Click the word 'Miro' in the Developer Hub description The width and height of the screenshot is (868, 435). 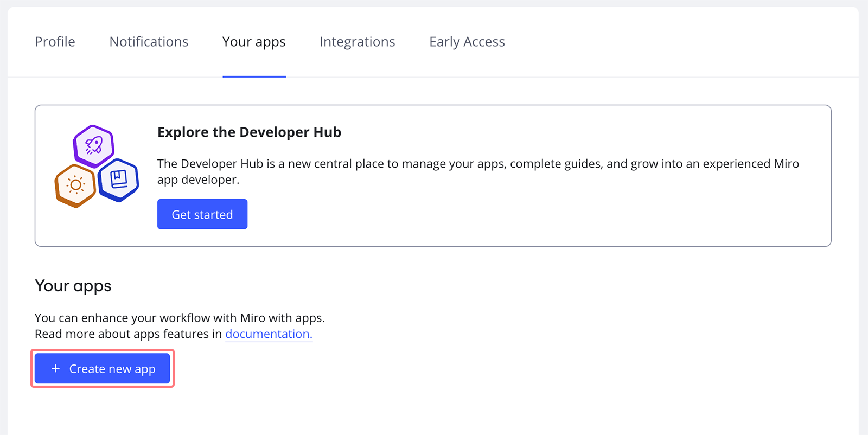click(786, 164)
